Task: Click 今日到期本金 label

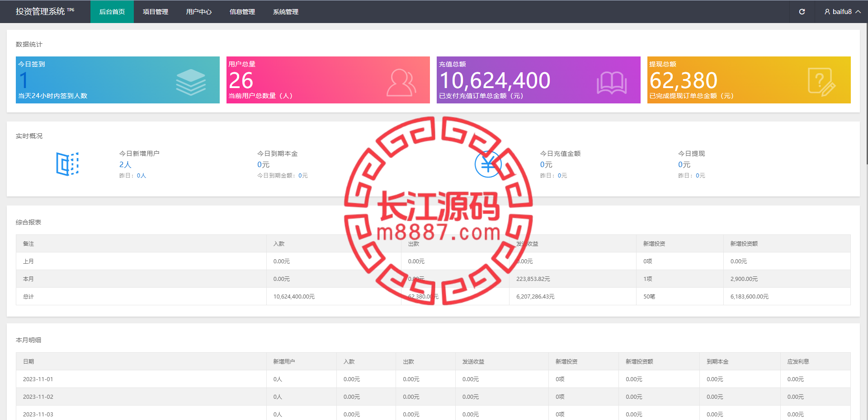Action: click(278, 154)
